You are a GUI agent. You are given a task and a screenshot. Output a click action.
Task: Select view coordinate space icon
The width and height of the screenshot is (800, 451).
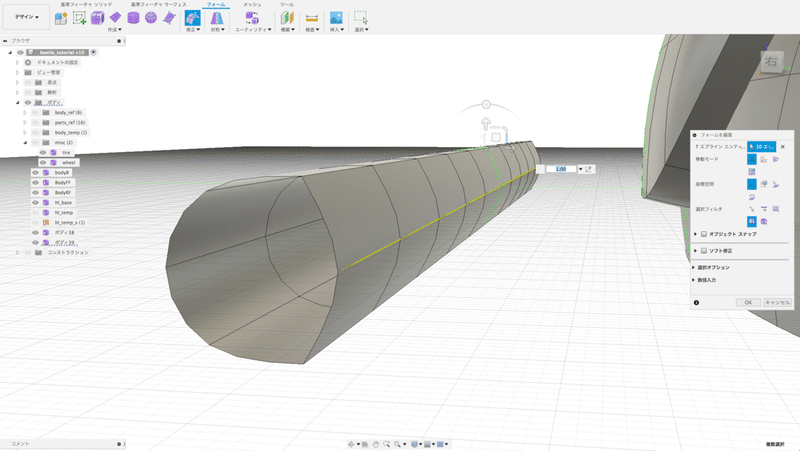(764, 184)
